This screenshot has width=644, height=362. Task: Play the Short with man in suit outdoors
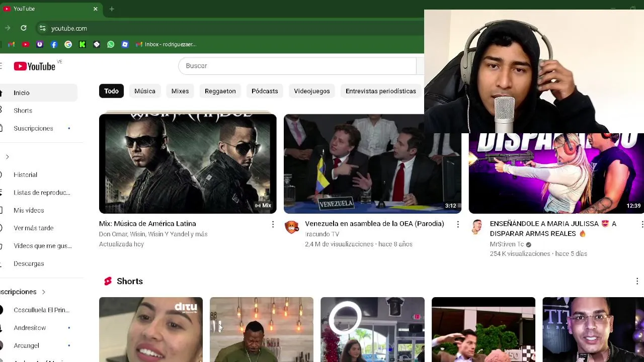[x=484, y=330]
